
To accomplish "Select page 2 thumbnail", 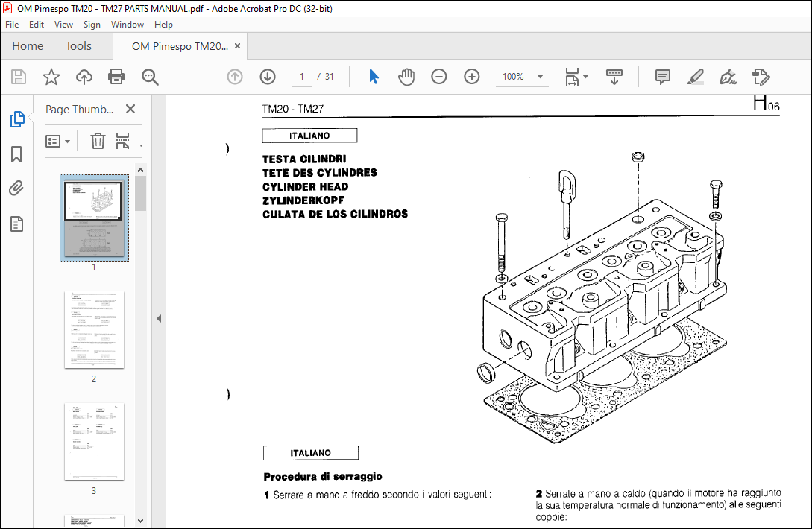I will pos(94,330).
